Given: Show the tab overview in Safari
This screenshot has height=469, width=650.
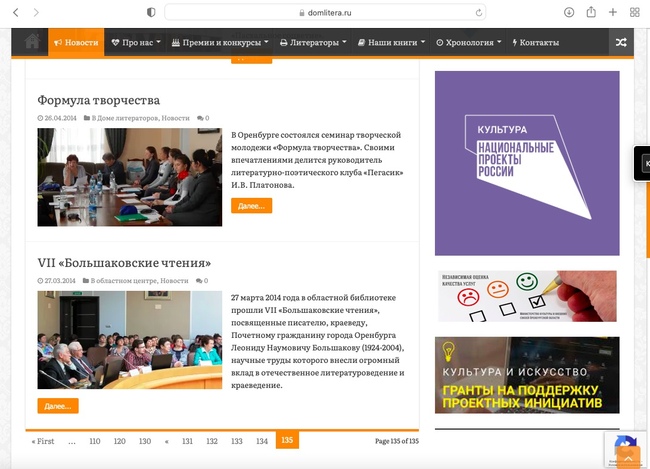Looking at the screenshot, I should [636, 12].
